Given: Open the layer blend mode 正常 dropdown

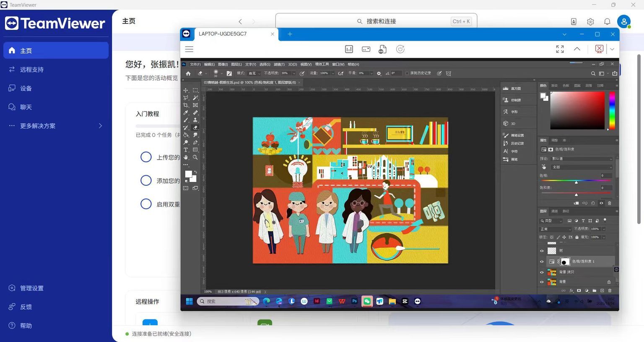Looking at the screenshot, I should pos(555,229).
